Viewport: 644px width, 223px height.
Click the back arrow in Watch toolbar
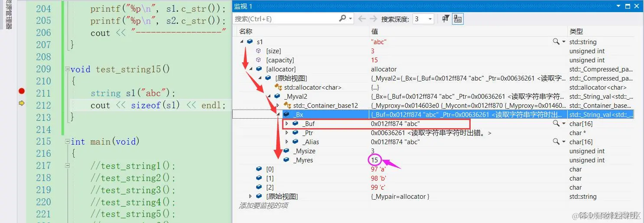(362, 19)
